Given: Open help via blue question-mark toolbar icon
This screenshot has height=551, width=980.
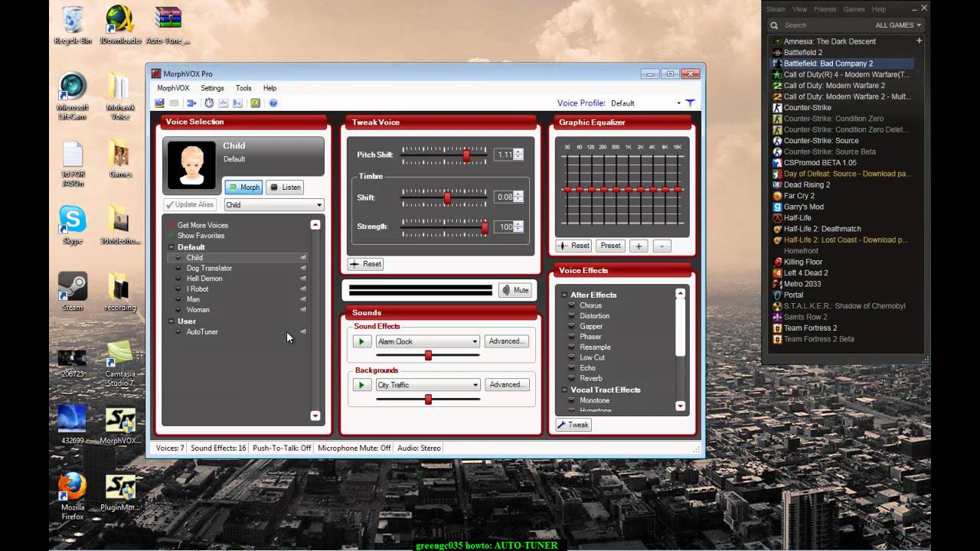Looking at the screenshot, I should [273, 103].
